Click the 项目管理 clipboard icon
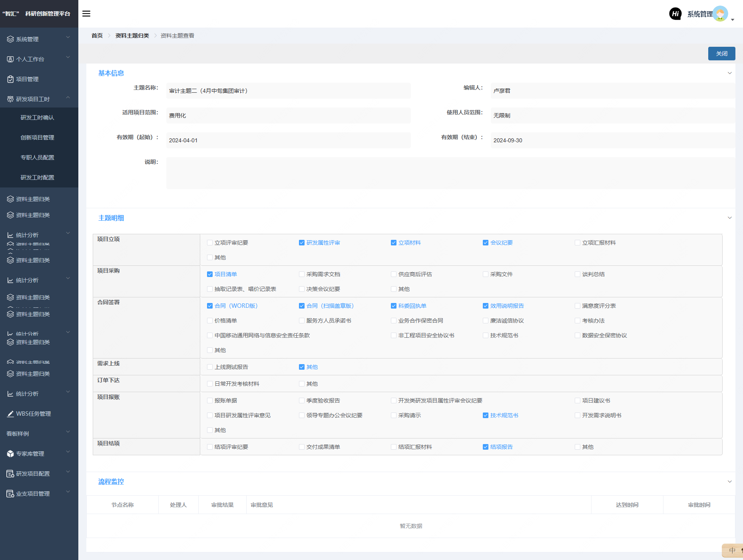This screenshot has height=560, width=743. [x=10, y=79]
